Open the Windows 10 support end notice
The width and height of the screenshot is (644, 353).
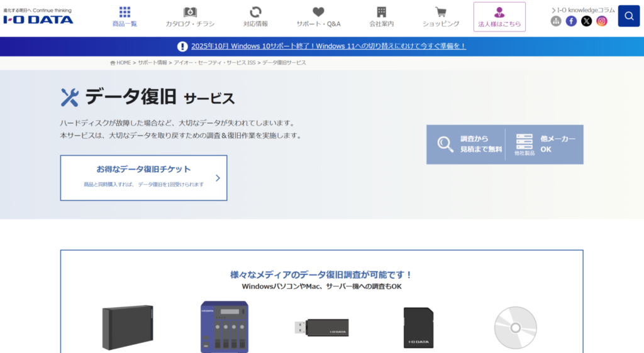click(328, 46)
